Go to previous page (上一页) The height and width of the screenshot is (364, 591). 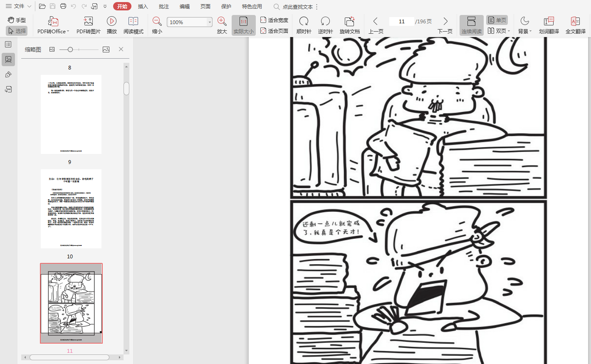pyautogui.click(x=376, y=25)
